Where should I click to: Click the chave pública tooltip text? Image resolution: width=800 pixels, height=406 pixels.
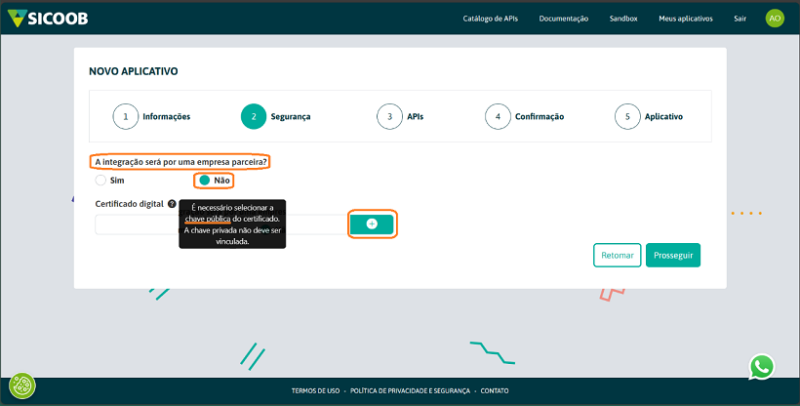click(208, 219)
